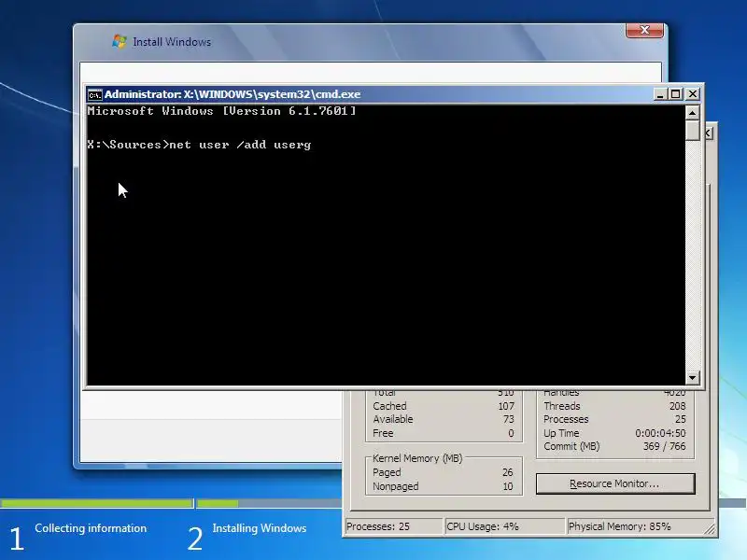Close the Install Windows dialog
Viewport: 747px width, 560px height.
pyautogui.click(x=644, y=30)
